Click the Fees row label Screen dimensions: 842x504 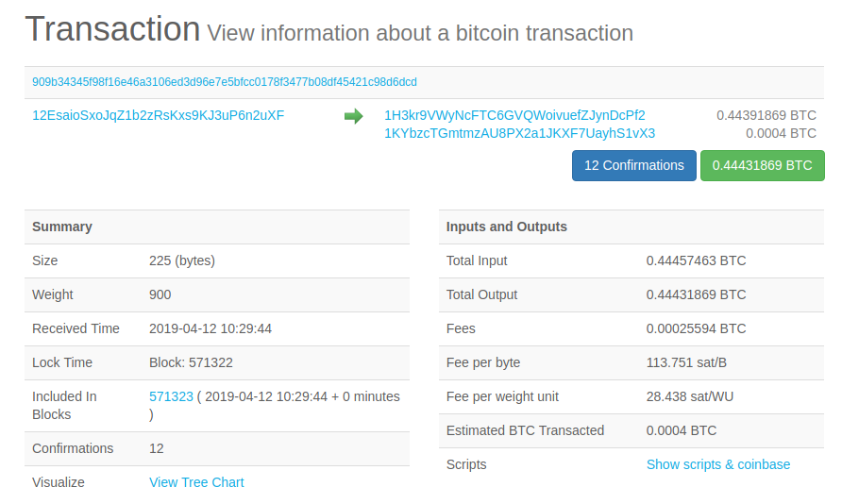coord(461,328)
